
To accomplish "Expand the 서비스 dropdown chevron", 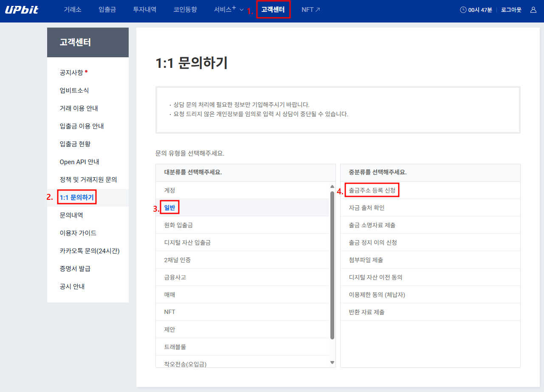I will tap(241, 10).
